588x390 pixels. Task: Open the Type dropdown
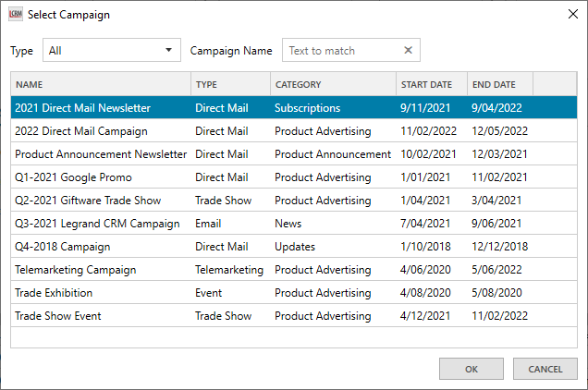click(x=111, y=51)
